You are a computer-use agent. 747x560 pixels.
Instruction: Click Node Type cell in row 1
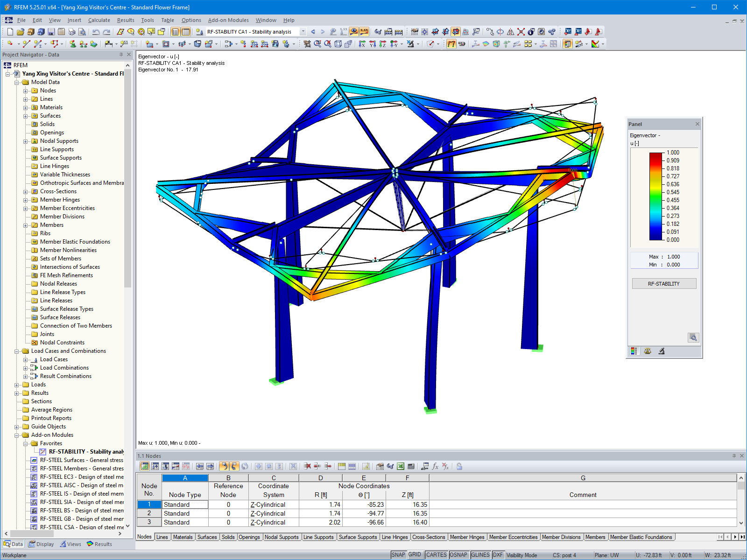click(x=185, y=504)
